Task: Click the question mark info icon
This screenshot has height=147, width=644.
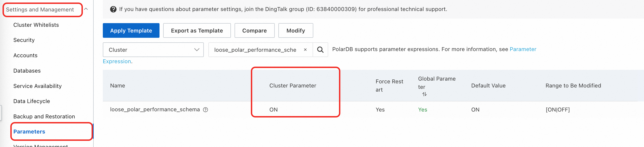Action: tap(113, 9)
